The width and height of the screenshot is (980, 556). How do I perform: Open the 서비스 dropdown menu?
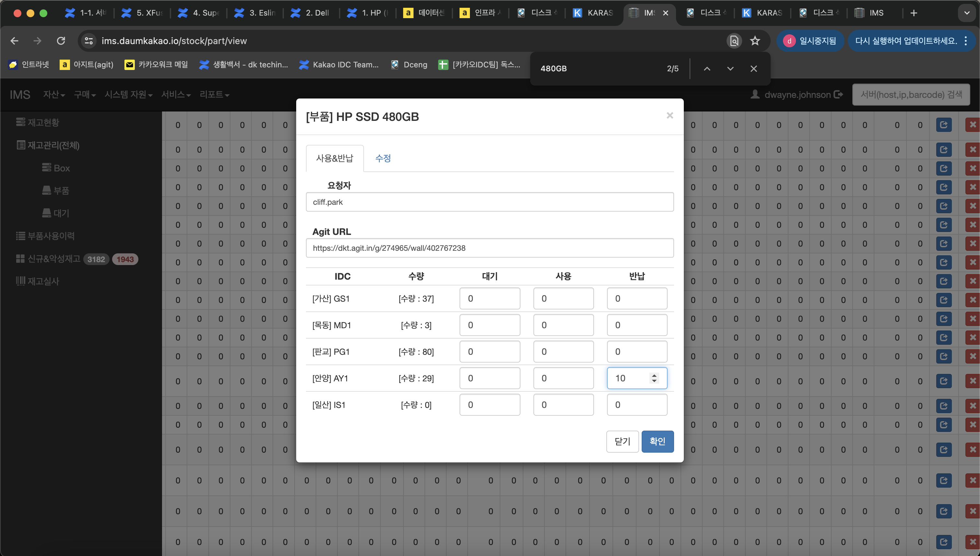tap(176, 94)
